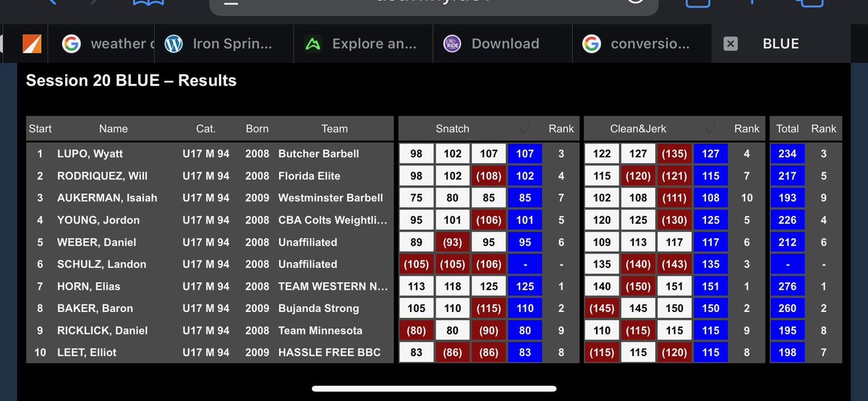Click Rodriquez's failed snatch '(108)'
868x401 pixels.
click(x=488, y=176)
